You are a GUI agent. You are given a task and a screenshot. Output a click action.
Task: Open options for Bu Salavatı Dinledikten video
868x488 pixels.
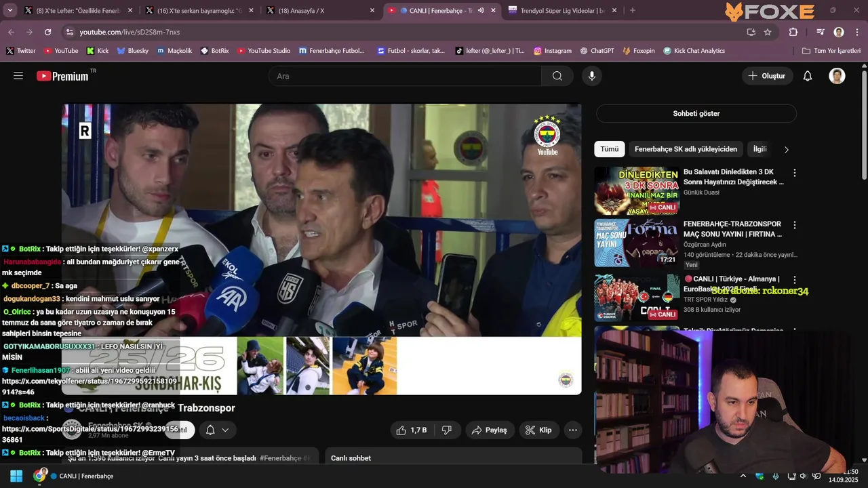795,173
